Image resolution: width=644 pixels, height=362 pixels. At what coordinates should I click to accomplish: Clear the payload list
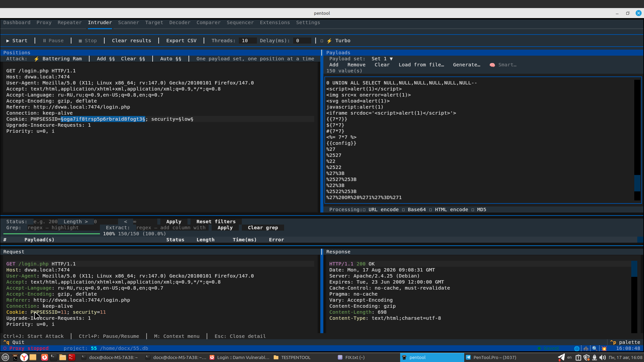point(382,65)
